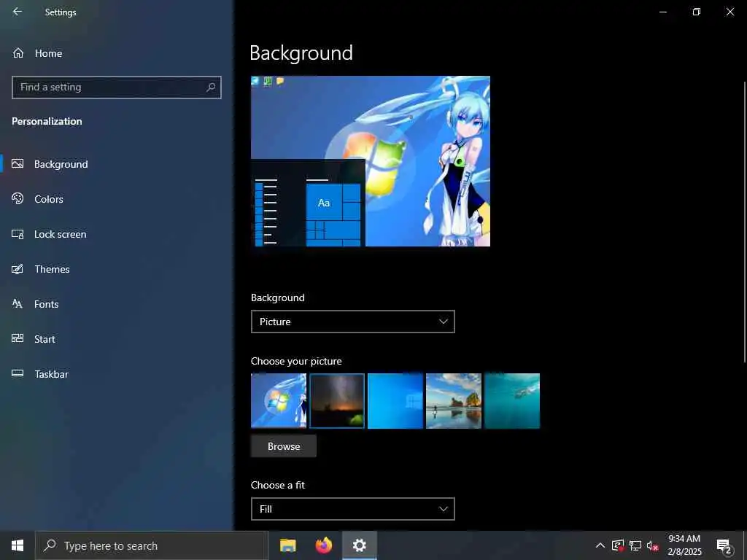Open the Start settings page
Viewport: 747px width, 560px height.
[x=117, y=339]
